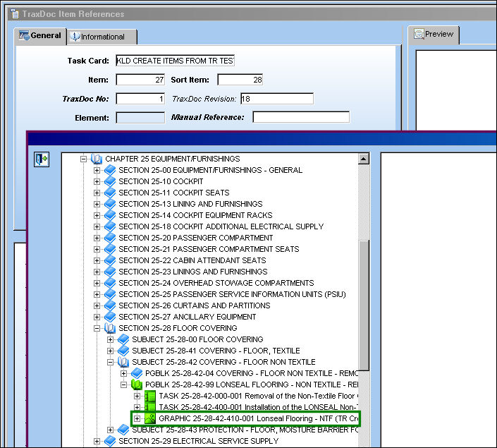
Task: Expand Section 25-21 Passenger Compartment Seats
Action: click(97, 249)
